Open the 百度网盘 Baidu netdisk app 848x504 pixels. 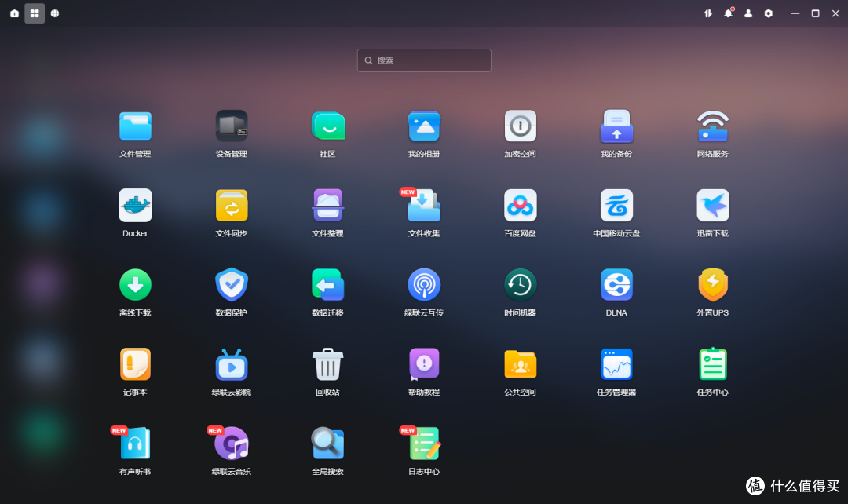[x=521, y=206]
